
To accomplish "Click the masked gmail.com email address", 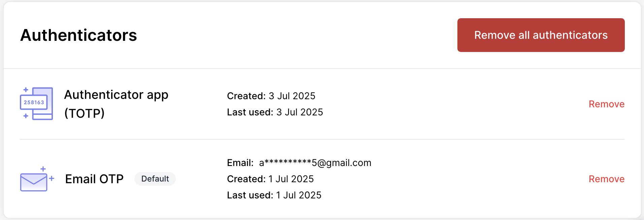I will (x=315, y=163).
